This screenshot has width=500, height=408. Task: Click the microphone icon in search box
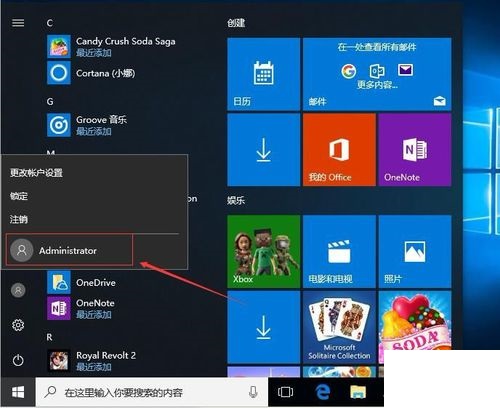coord(253,392)
